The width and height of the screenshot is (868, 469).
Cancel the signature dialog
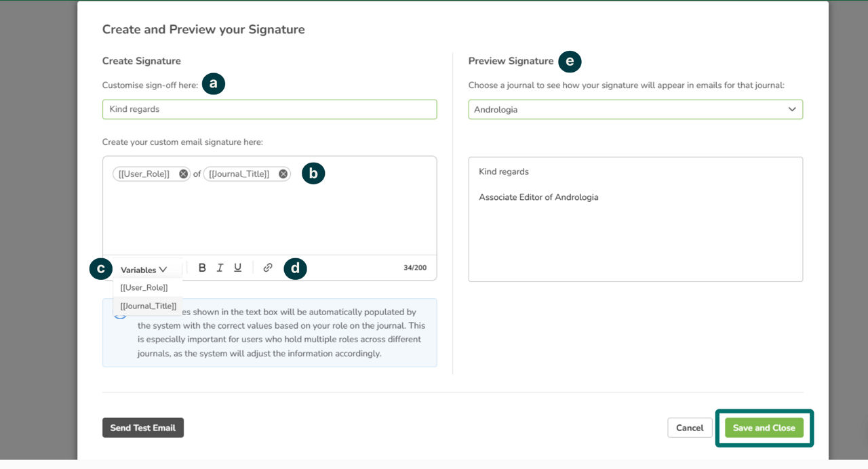pyautogui.click(x=690, y=428)
